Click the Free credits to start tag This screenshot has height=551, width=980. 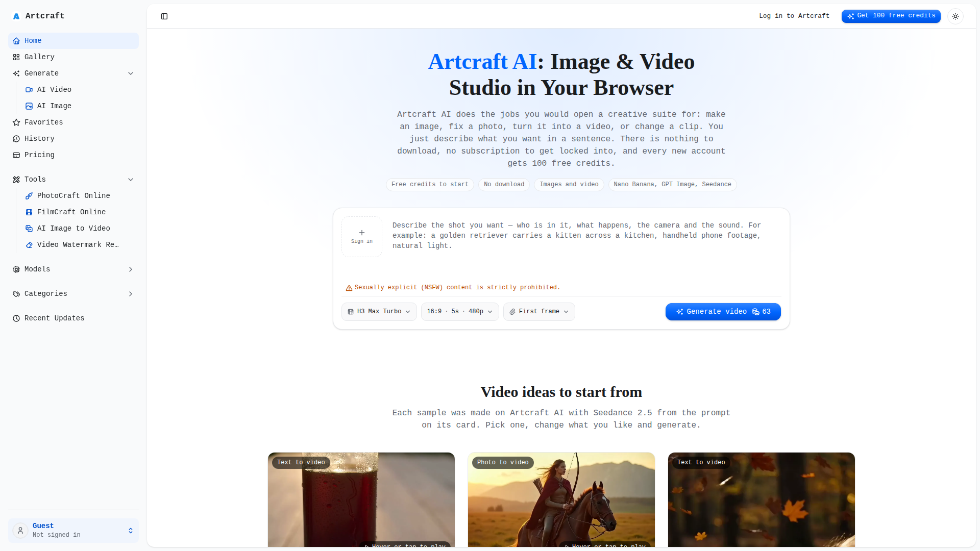pyautogui.click(x=430, y=185)
